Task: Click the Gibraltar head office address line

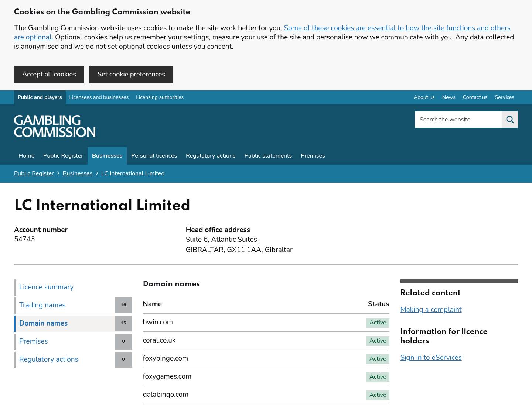Action: pos(239,250)
